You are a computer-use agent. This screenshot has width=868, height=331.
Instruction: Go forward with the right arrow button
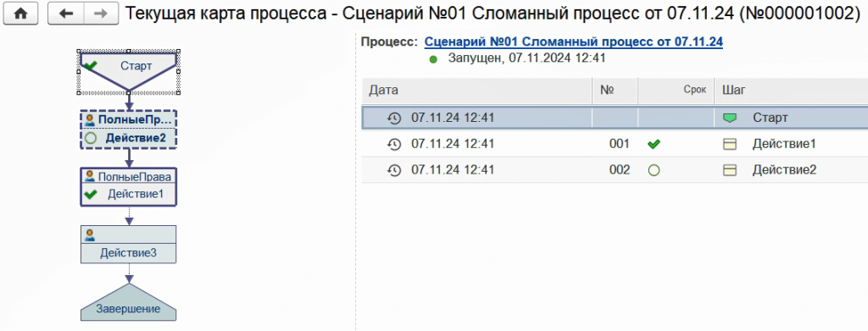[100, 14]
